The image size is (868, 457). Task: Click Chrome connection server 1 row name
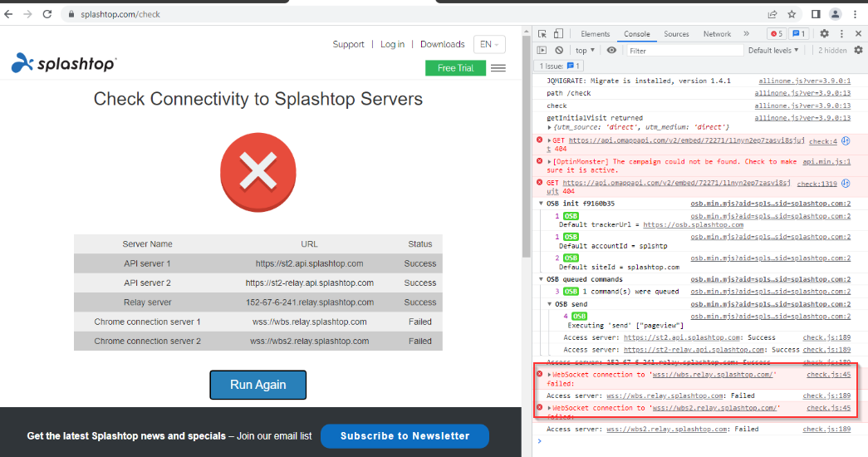[147, 322]
